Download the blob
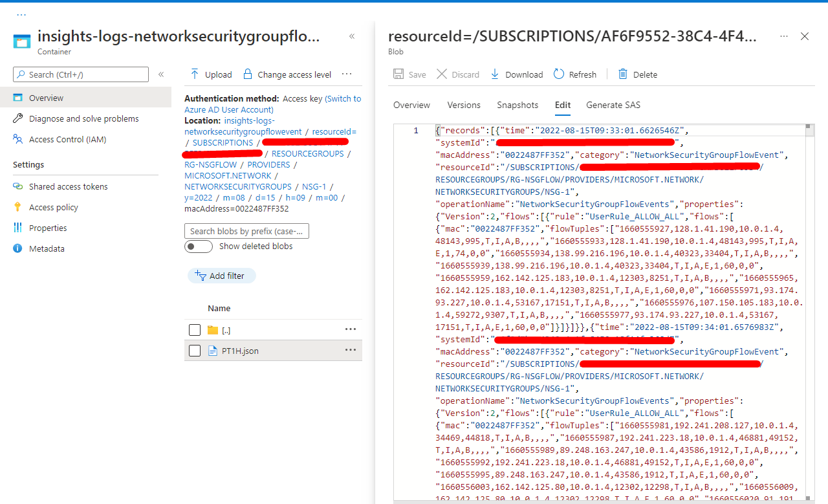Viewport: 828px width, 504px height. point(517,74)
